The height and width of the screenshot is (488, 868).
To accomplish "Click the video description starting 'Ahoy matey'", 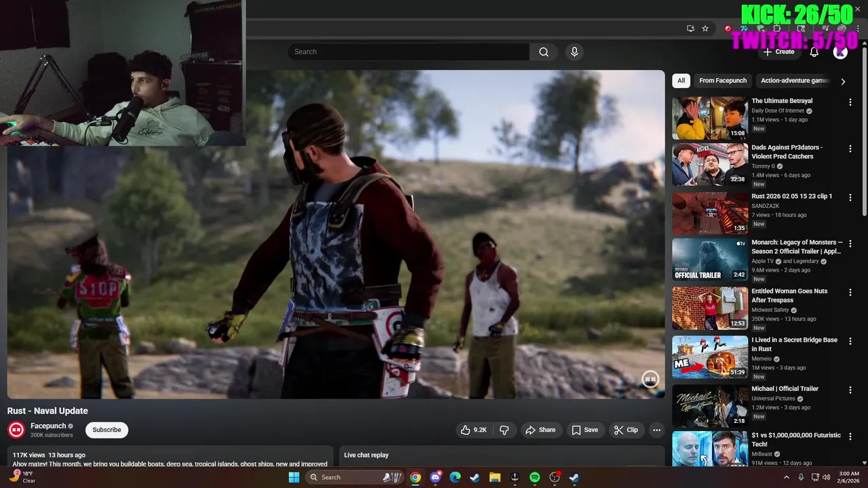I will pyautogui.click(x=170, y=464).
